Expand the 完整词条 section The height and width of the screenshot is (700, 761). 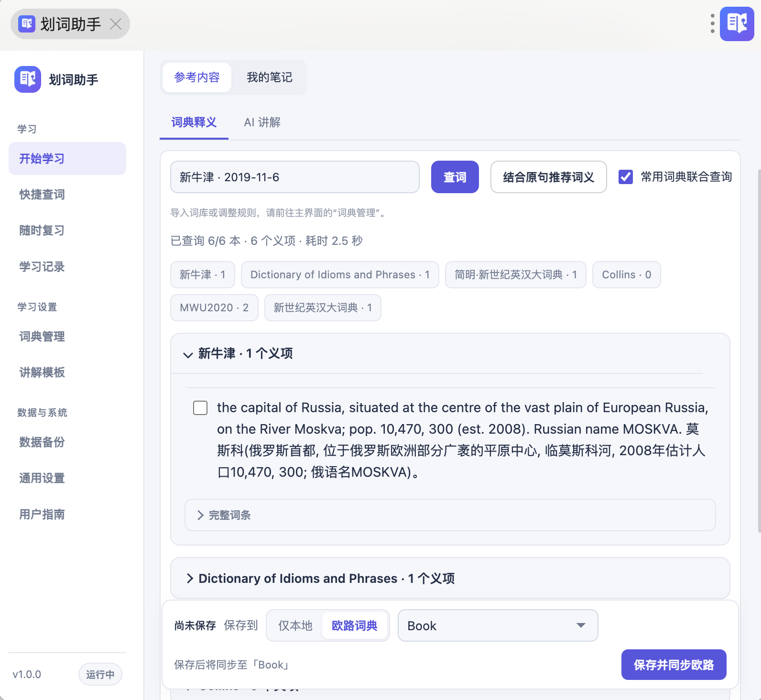click(x=450, y=515)
